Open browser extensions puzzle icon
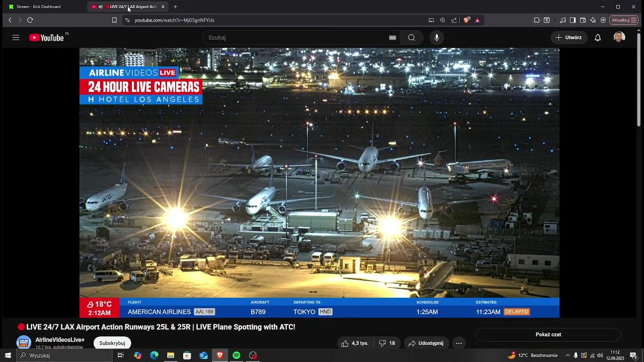This screenshot has width=644, height=362. coord(537,20)
